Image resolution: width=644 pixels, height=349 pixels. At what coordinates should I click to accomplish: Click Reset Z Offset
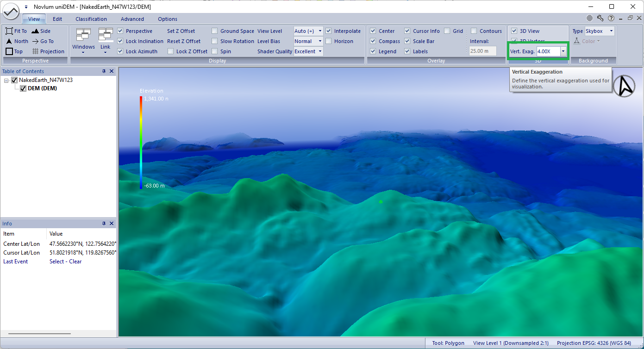tap(184, 41)
